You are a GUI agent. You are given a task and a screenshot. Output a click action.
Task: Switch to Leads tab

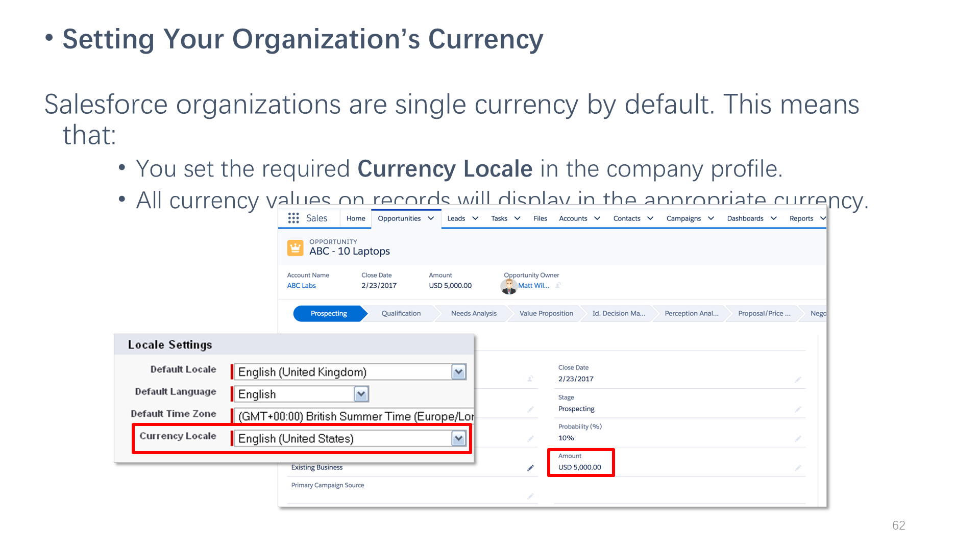point(456,218)
